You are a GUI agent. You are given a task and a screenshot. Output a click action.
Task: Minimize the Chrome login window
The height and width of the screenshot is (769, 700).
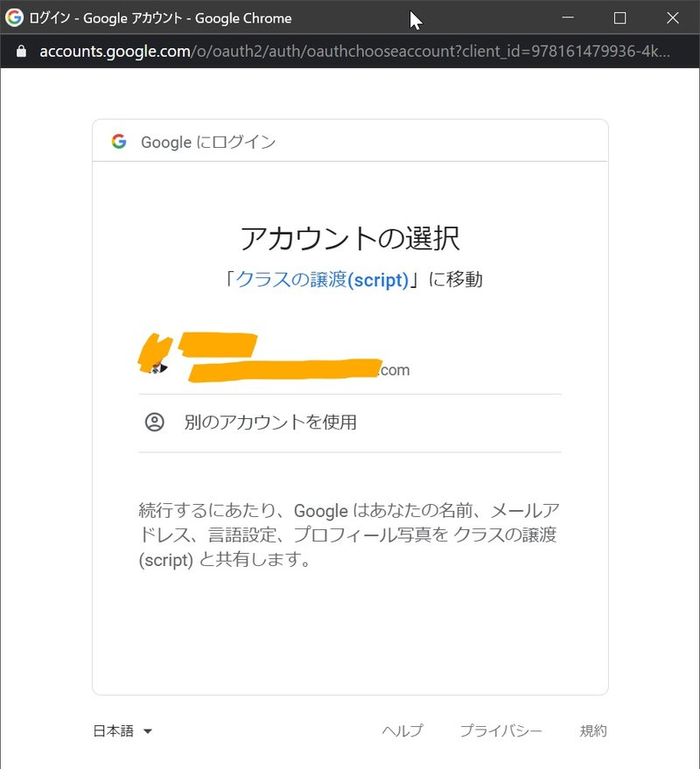coord(568,17)
